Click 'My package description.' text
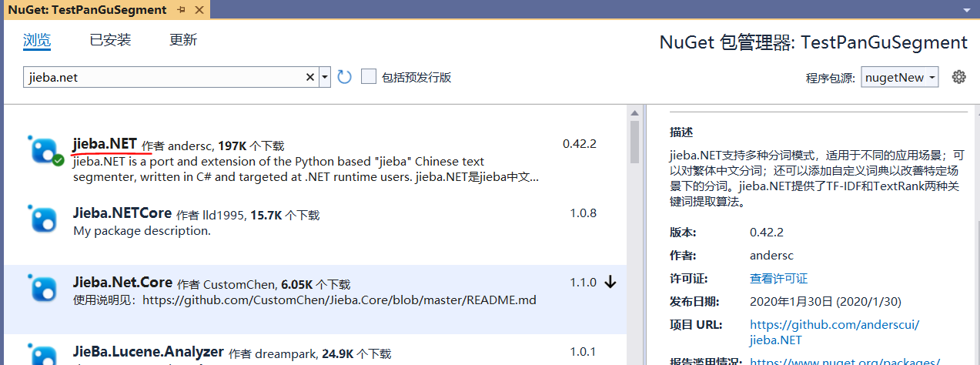The image size is (980, 365). click(x=142, y=231)
